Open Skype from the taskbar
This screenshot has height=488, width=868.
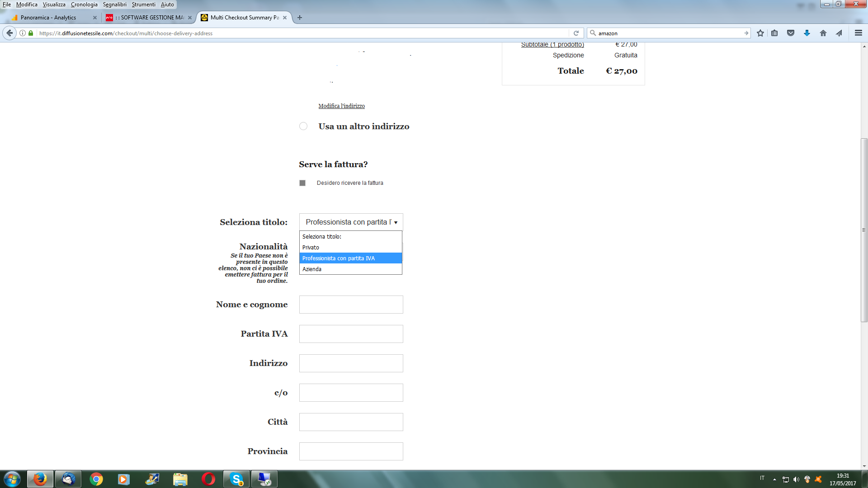click(x=236, y=479)
